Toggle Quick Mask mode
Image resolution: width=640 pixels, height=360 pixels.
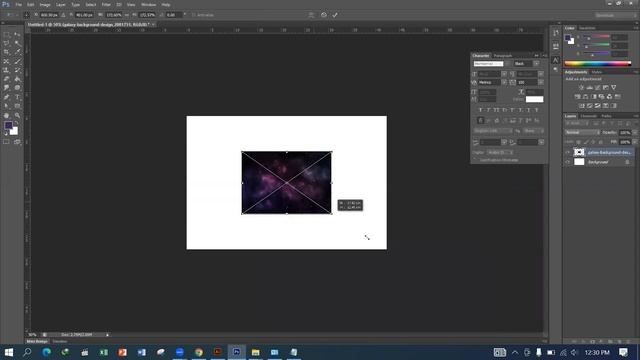(7, 142)
